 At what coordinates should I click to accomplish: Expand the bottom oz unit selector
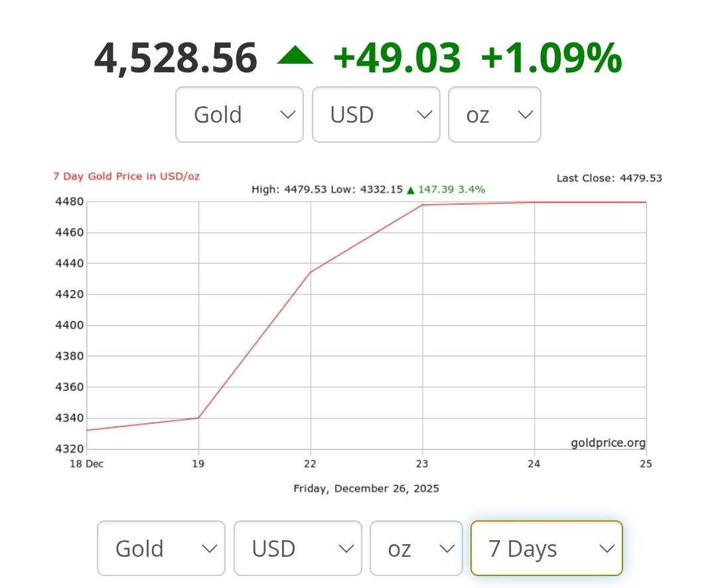416,548
